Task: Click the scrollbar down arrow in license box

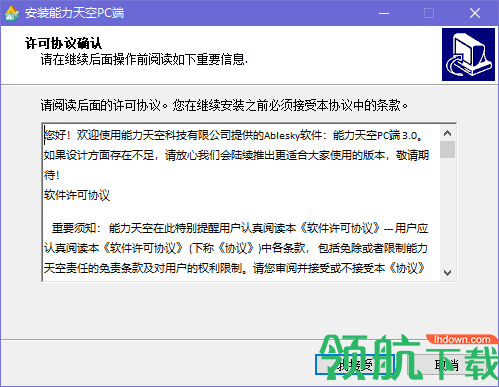Action: [447, 273]
